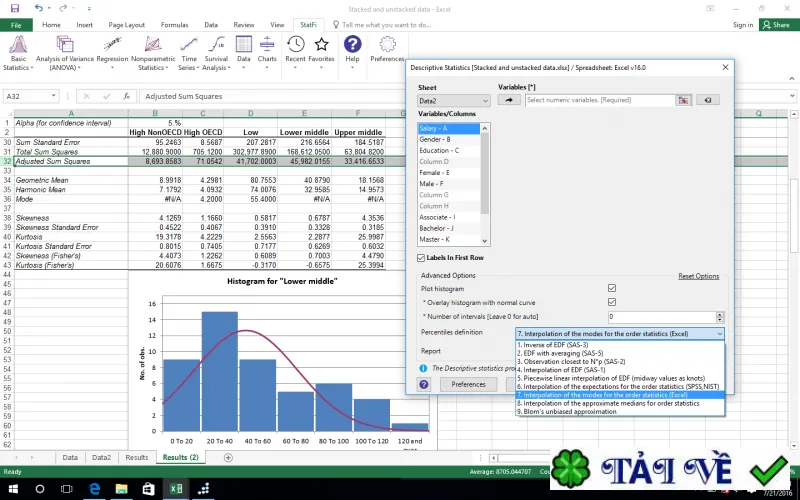
Task: Save the workbook via Quick Access
Action: [15, 8]
